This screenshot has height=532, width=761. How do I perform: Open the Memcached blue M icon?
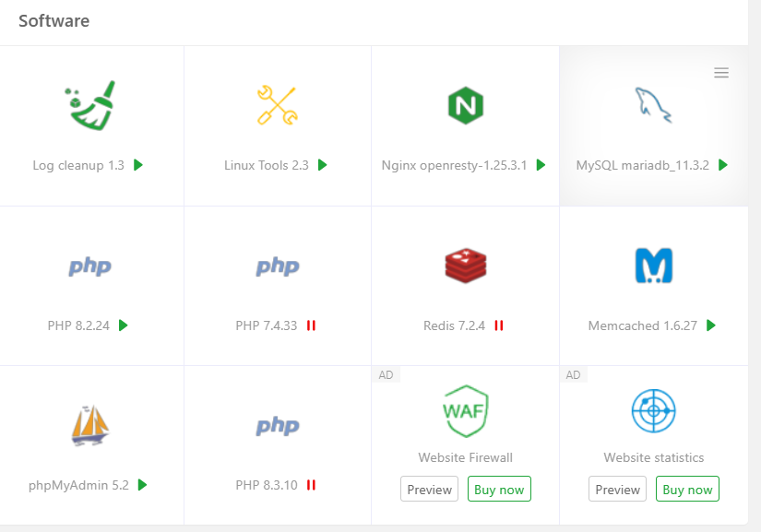coord(653,266)
